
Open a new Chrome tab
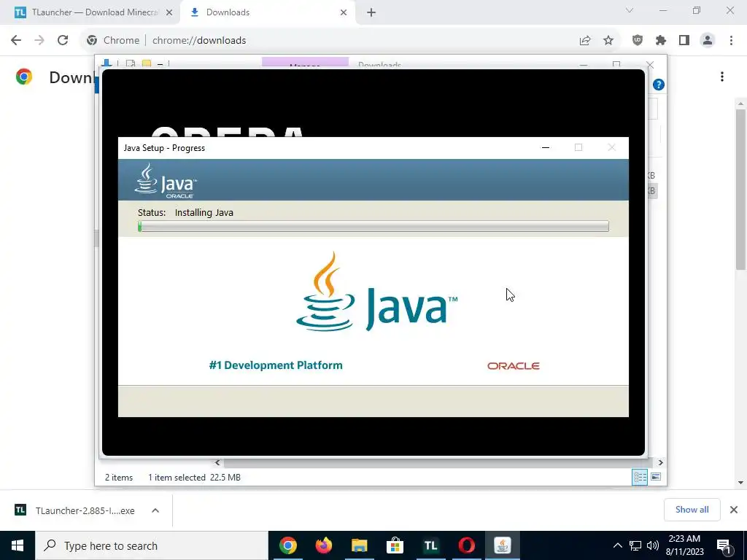pyautogui.click(x=371, y=12)
